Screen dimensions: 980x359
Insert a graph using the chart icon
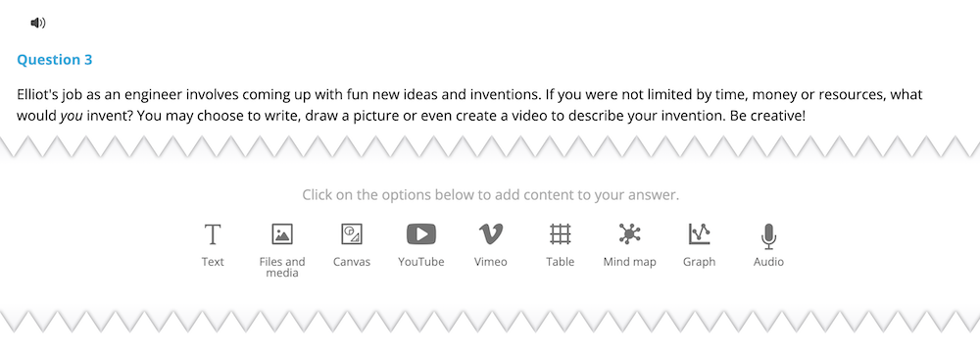click(699, 234)
